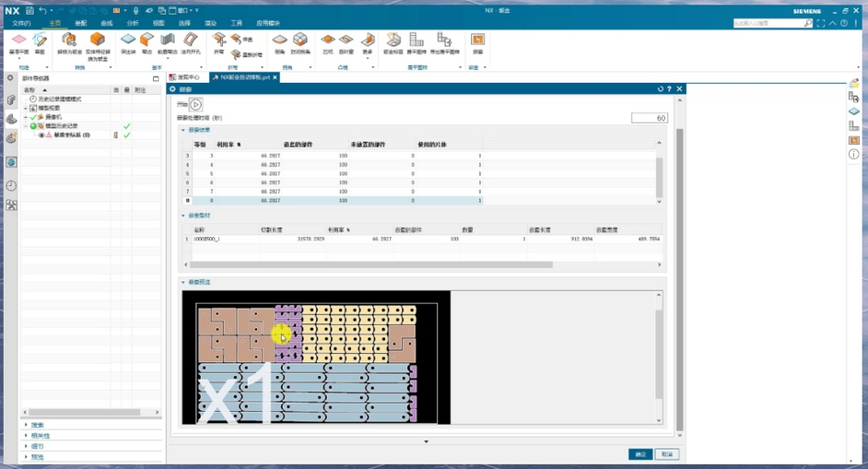This screenshot has height=469, width=868.
Task: Collapse the 排套结果 results section
Action: (x=182, y=130)
